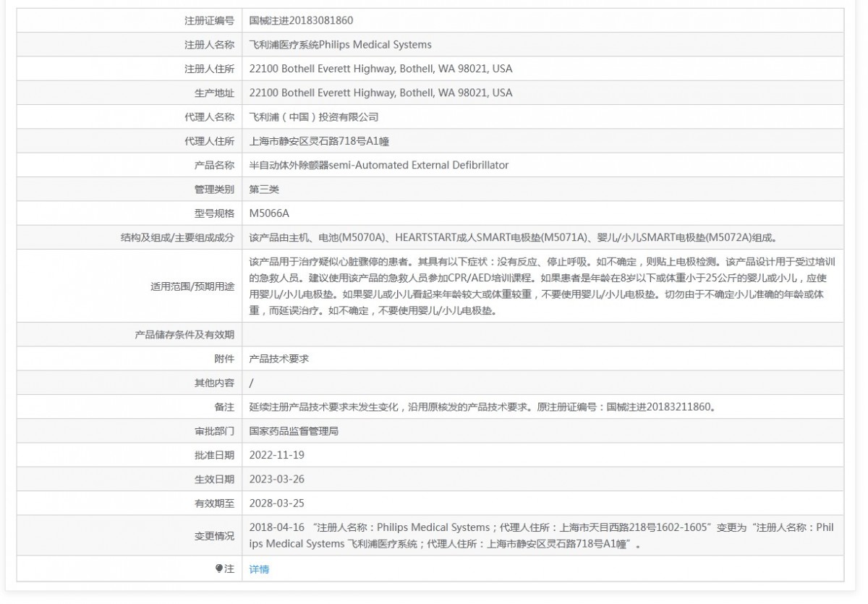Click the 批准日期 label
Viewport: 868px width, 604px height.
click(215, 455)
